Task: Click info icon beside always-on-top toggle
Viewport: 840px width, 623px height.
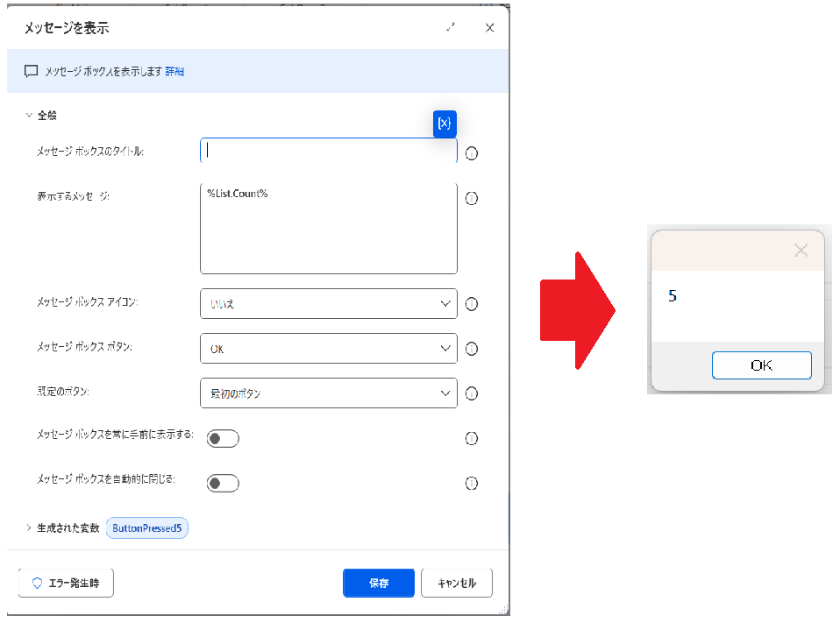Action: (472, 438)
